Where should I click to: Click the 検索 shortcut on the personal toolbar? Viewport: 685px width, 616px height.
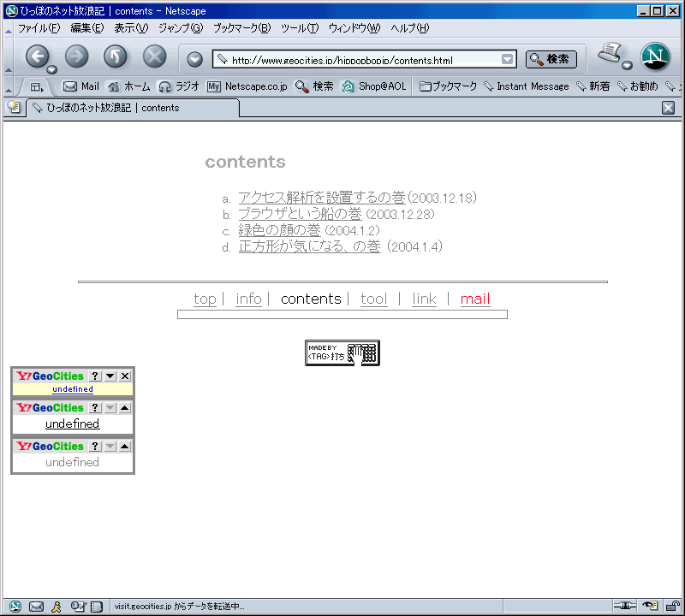[x=314, y=86]
